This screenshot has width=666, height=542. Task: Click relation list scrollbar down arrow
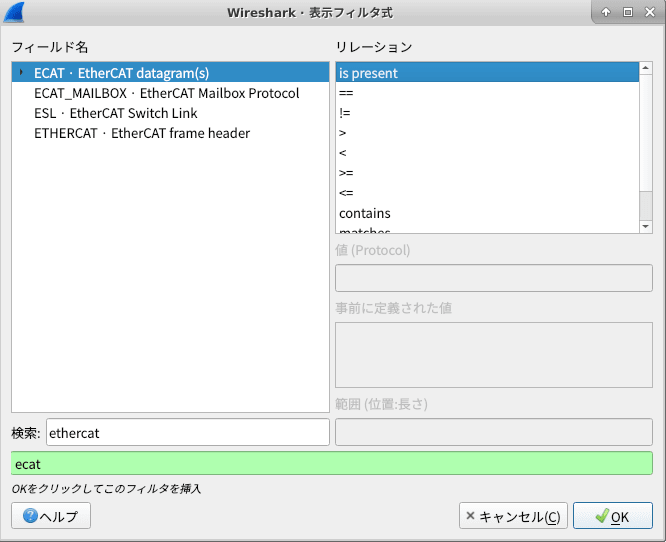[x=646, y=227]
